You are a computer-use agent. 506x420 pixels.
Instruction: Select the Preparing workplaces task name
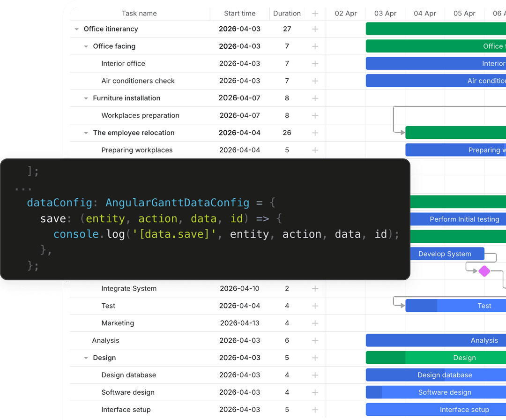tap(137, 150)
